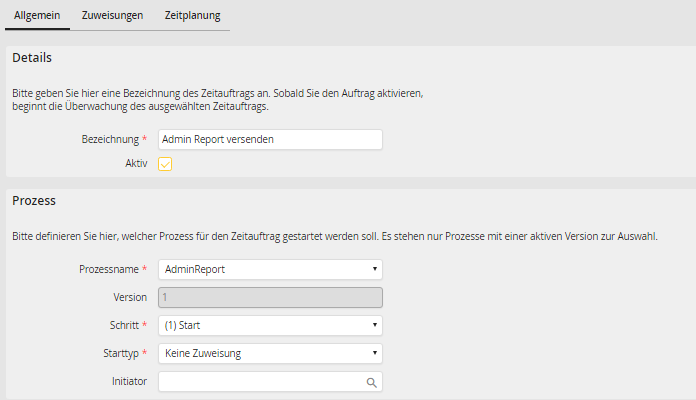Switch to the Allgemein tab
696x400 pixels.
(x=36, y=16)
